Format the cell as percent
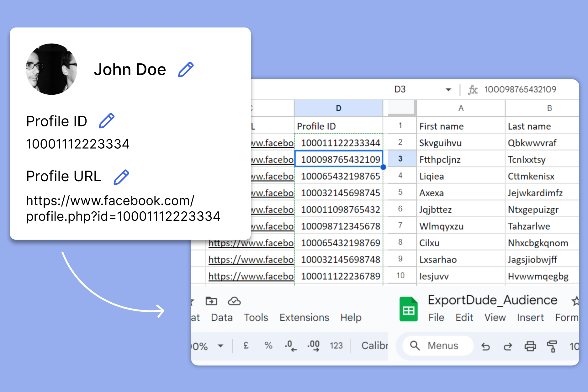The image size is (588, 392). coord(268,346)
